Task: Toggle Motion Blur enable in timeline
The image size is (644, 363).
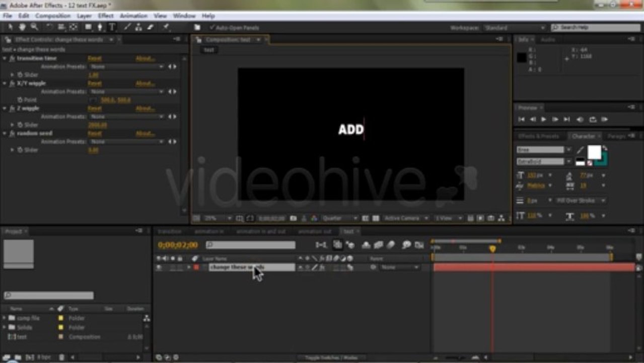Action: (392, 245)
